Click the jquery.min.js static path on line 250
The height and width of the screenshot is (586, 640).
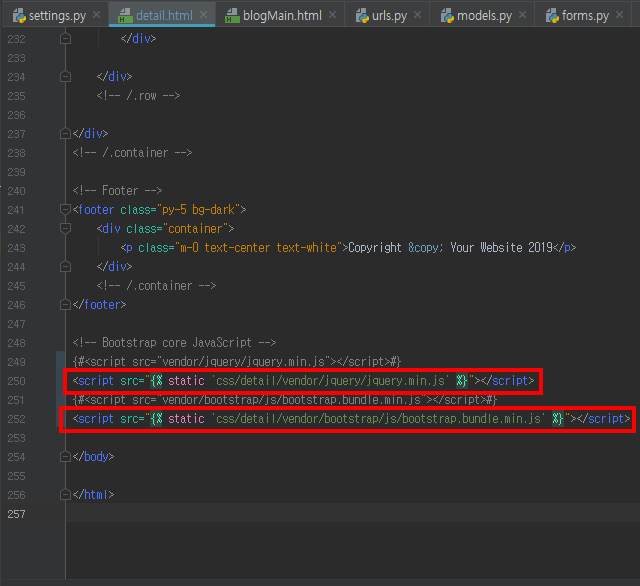point(330,381)
